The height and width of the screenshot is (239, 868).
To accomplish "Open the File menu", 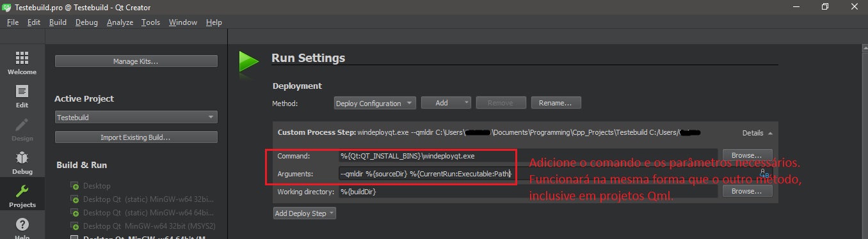I will 13,22.
